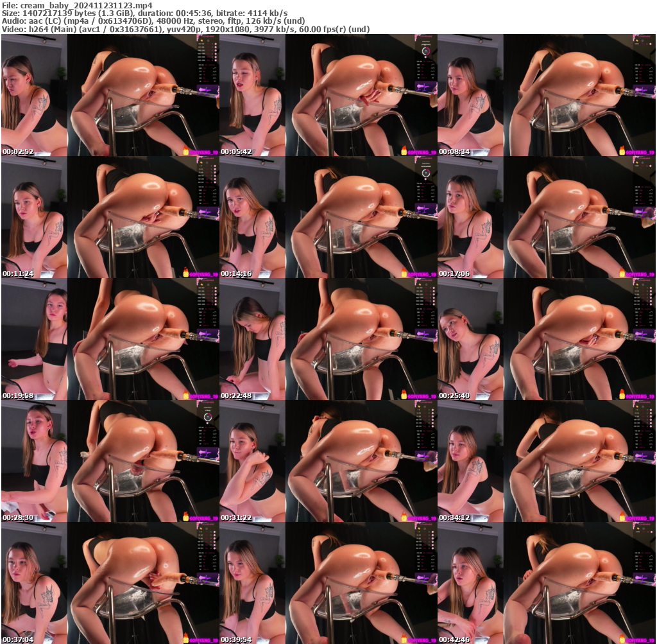This screenshot has height=644, width=657.
Task: Click the frame marked 00:22:48
Action: coord(328,339)
